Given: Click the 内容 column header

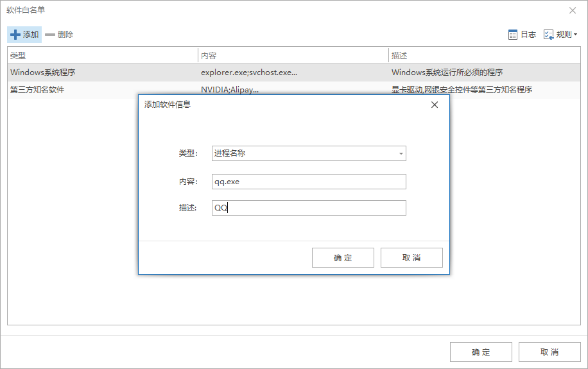Looking at the screenshot, I should coord(293,56).
